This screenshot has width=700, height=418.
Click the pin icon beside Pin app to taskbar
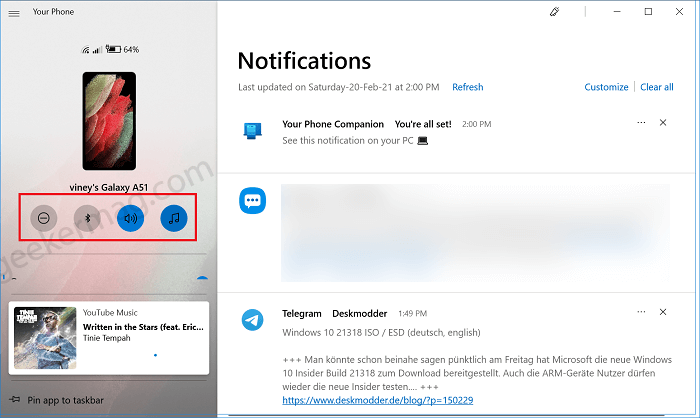[x=15, y=399]
